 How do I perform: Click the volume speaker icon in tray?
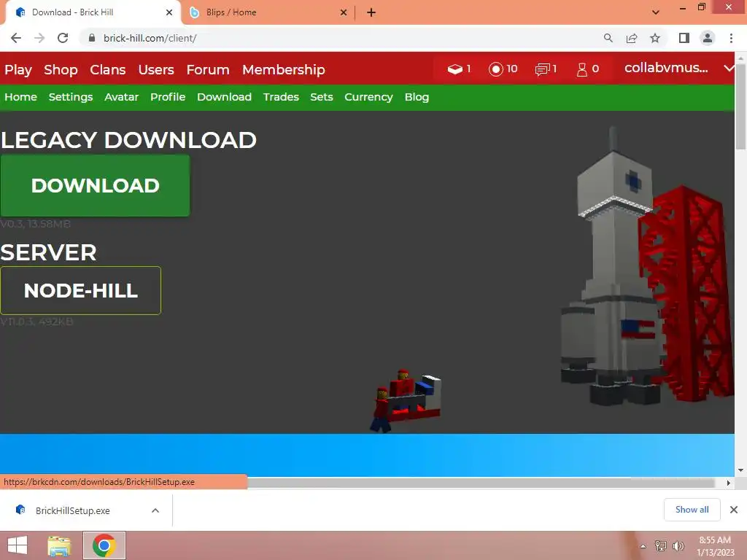point(678,545)
